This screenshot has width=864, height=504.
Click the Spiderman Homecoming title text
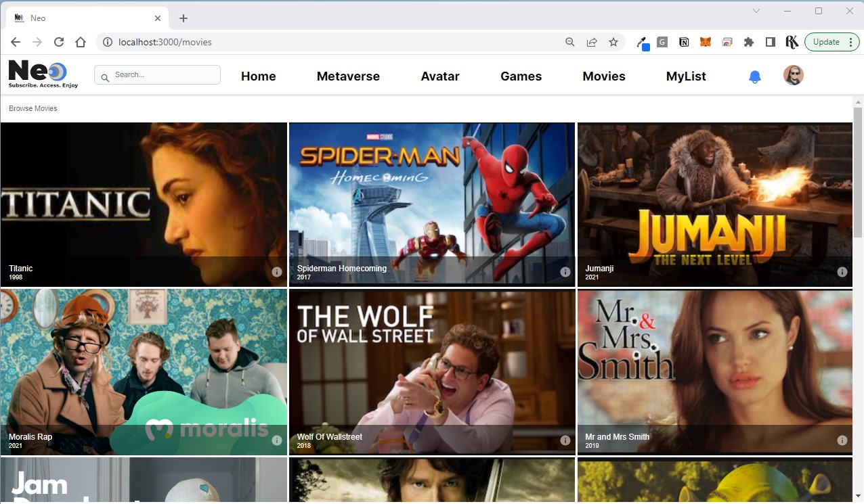point(342,269)
